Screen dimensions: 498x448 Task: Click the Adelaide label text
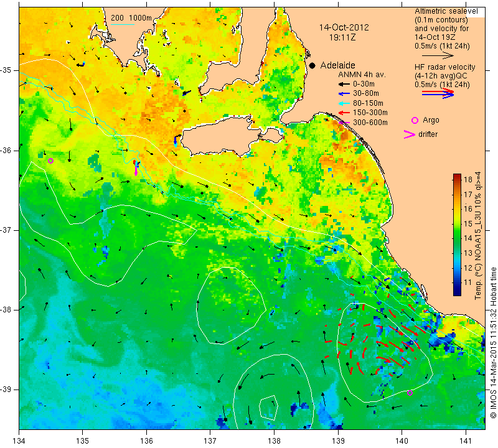pyautogui.click(x=337, y=65)
